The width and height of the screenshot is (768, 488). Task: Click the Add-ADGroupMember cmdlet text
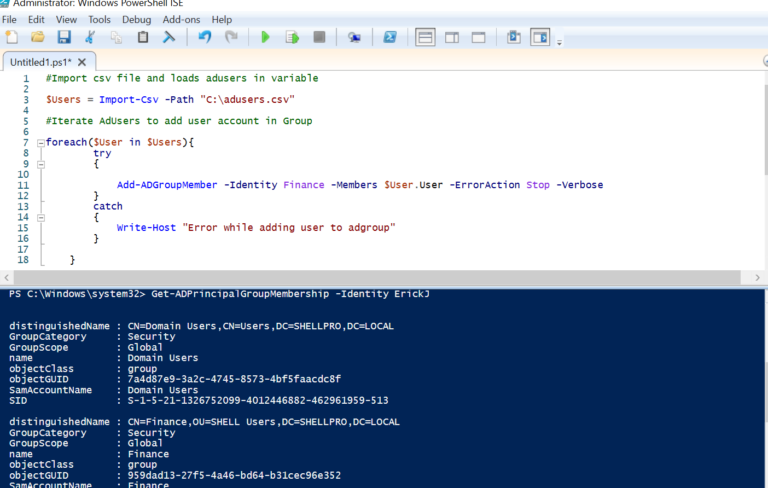[x=167, y=185]
